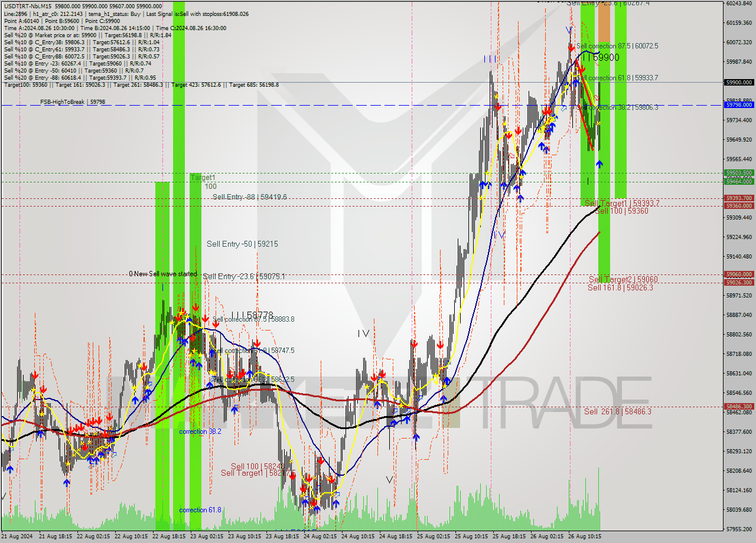Image resolution: width=756 pixels, height=543 pixels.
Task: Click the red 58486.300 price tag
Action: tap(738, 407)
